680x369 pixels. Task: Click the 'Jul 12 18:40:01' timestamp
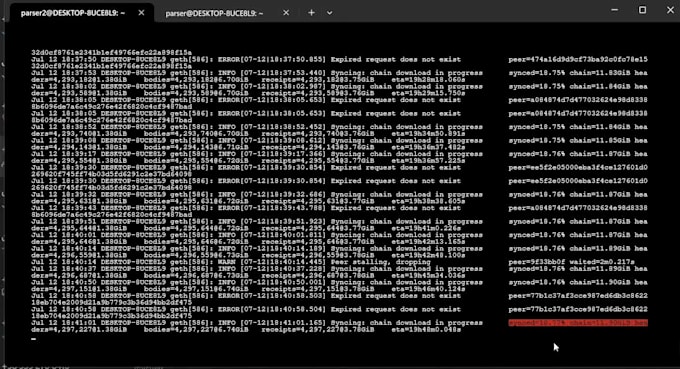(x=64, y=235)
